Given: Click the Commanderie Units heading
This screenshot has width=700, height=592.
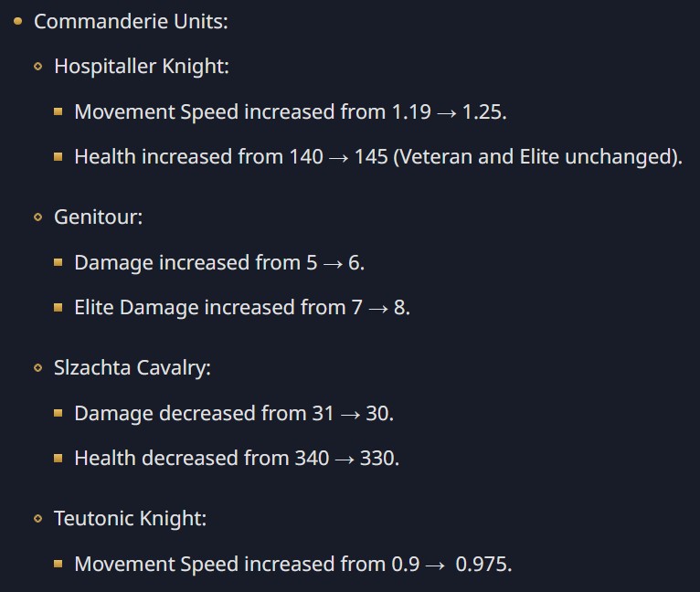Looking at the screenshot, I should 131,21.
